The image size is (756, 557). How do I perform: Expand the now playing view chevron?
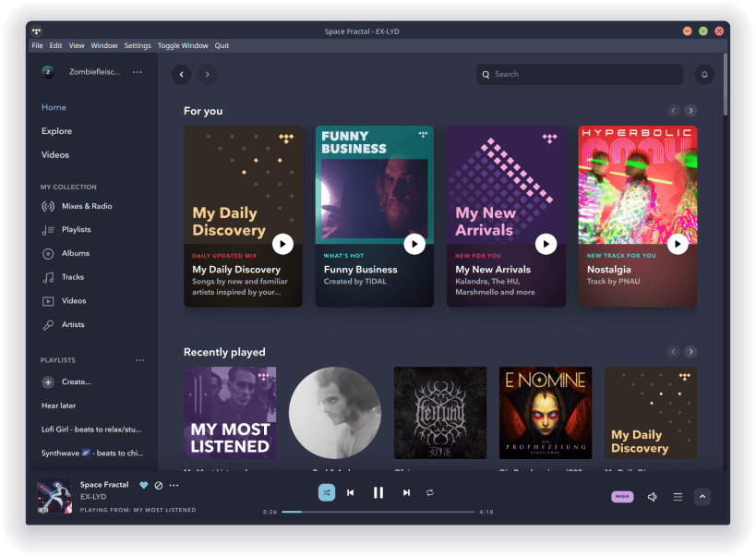point(702,497)
